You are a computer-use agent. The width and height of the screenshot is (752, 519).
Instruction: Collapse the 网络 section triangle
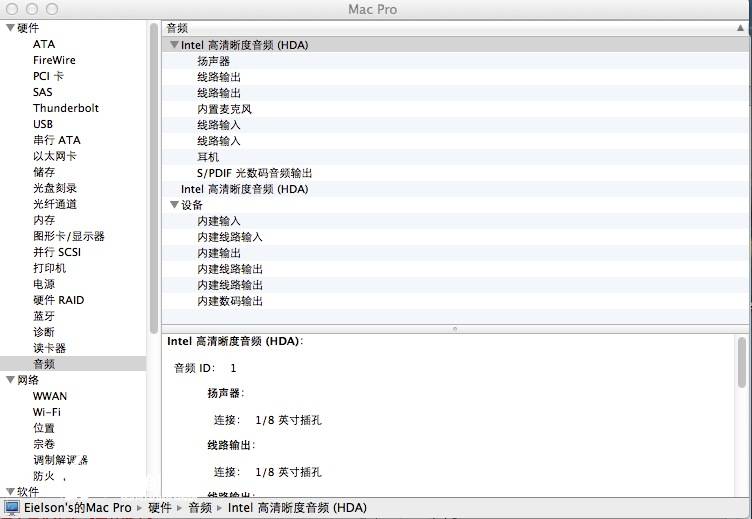pyautogui.click(x=10, y=380)
